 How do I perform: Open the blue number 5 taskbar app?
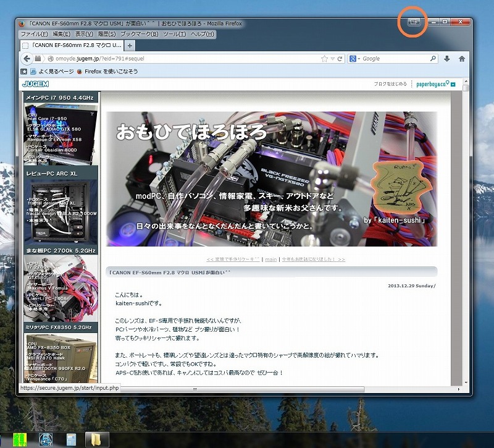pyautogui.click(x=46, y=439)
